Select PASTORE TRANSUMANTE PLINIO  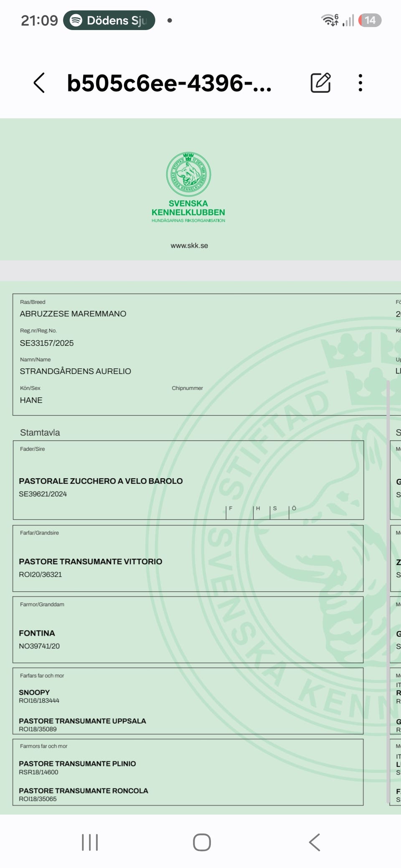point(77,763)
